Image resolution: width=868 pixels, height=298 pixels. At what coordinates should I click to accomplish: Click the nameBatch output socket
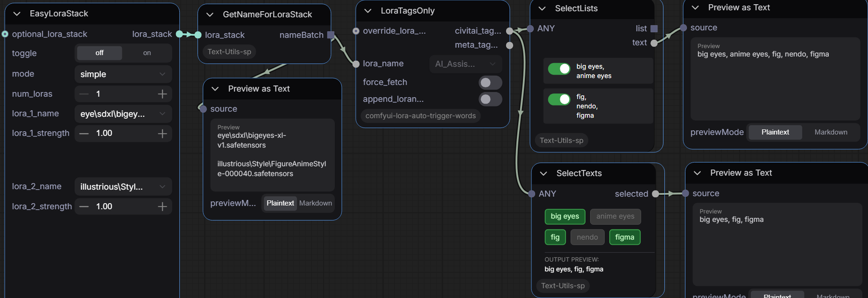[331, 35]
